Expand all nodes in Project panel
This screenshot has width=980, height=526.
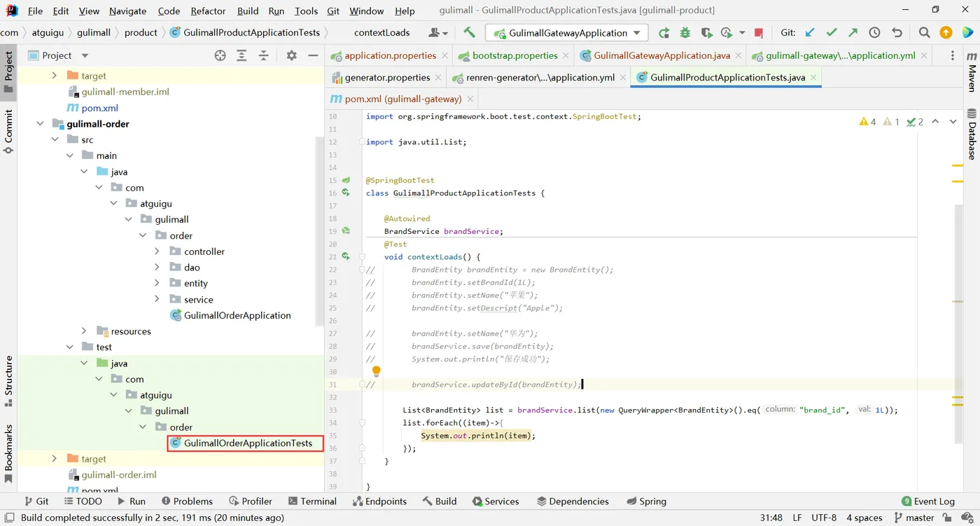point(241,55)
